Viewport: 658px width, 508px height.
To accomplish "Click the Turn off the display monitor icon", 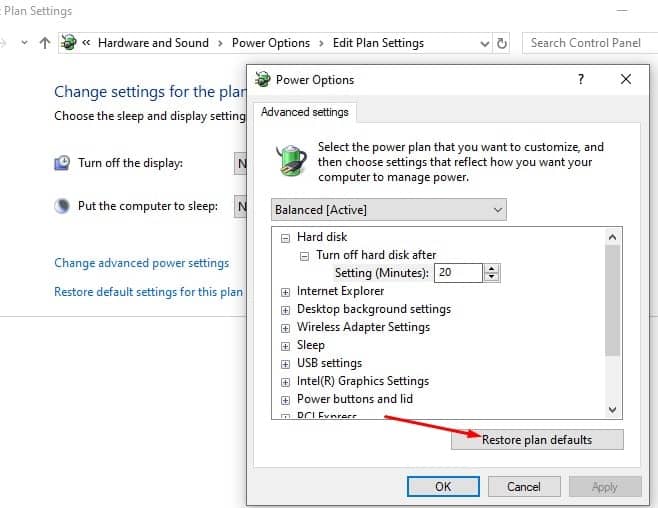I will click(62, 163).
